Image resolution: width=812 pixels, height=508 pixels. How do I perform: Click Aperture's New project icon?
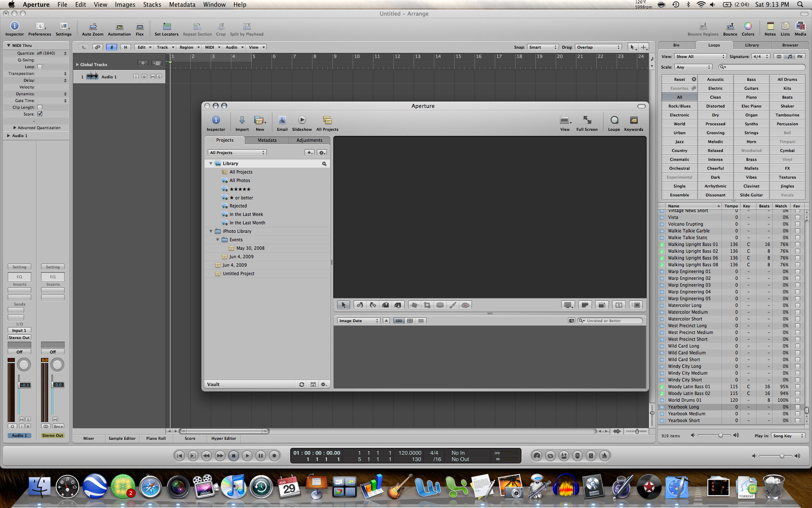(x=260, y=123)
